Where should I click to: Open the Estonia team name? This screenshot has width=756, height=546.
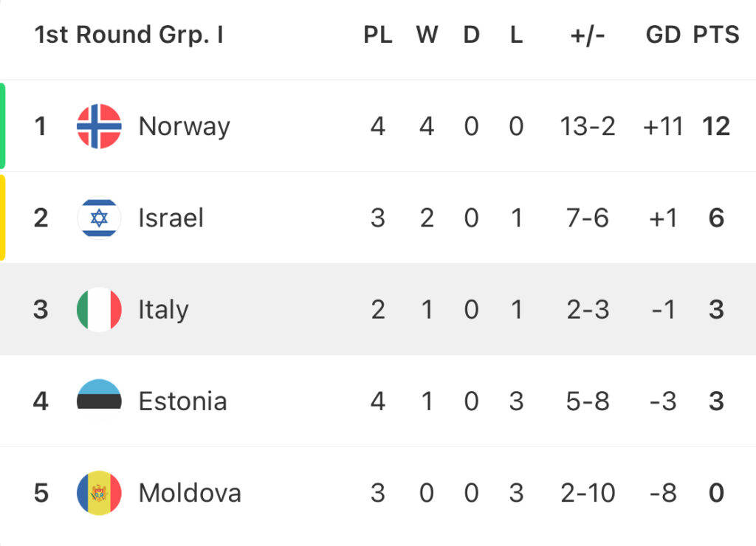(182, 401)
